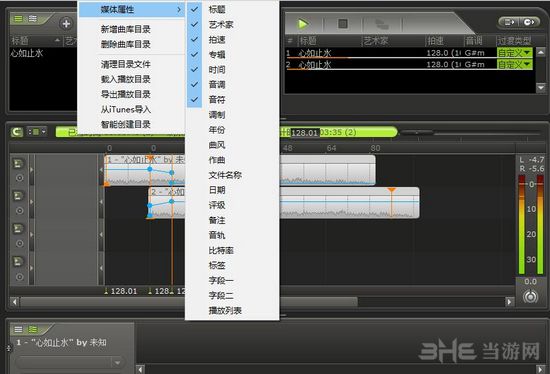This screenshot has height=374, width=550.
Task: Click track 4 round circle button
Action: 20,277
